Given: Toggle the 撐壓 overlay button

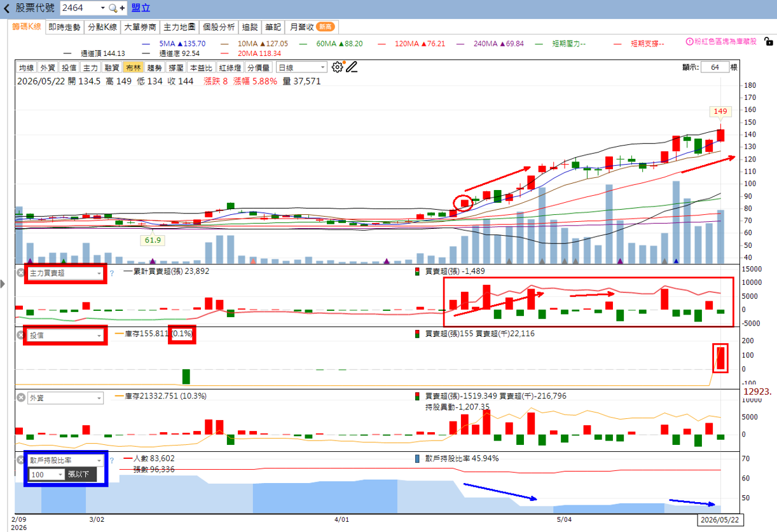Looking at the screenshot, I should tap(176, 67).
